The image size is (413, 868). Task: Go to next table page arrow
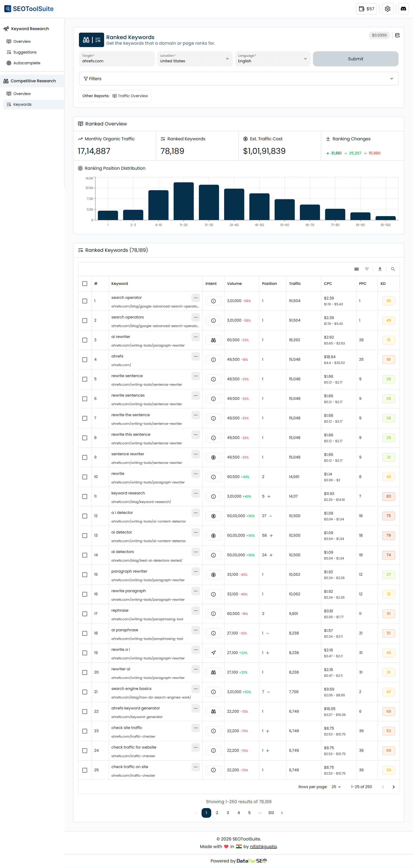coord(393,787)
